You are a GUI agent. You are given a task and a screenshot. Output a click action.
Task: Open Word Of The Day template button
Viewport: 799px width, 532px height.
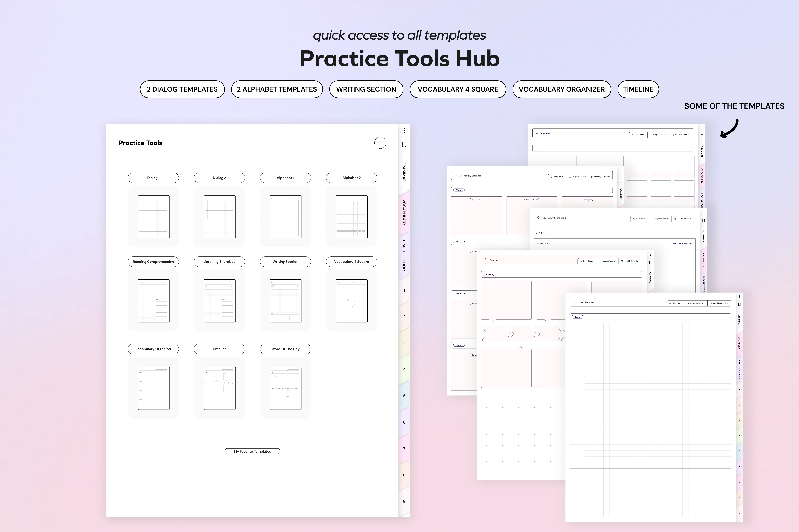pyautogui.click(x=285, y=349)
